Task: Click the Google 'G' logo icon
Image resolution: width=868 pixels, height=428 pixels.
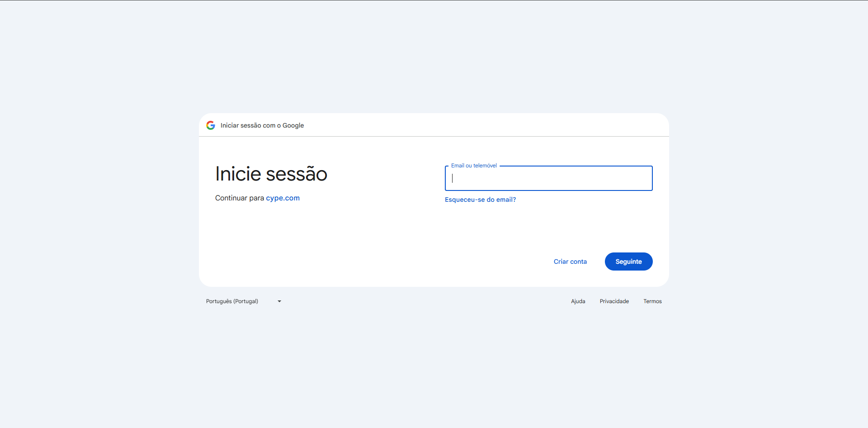Action: point(211,125)
